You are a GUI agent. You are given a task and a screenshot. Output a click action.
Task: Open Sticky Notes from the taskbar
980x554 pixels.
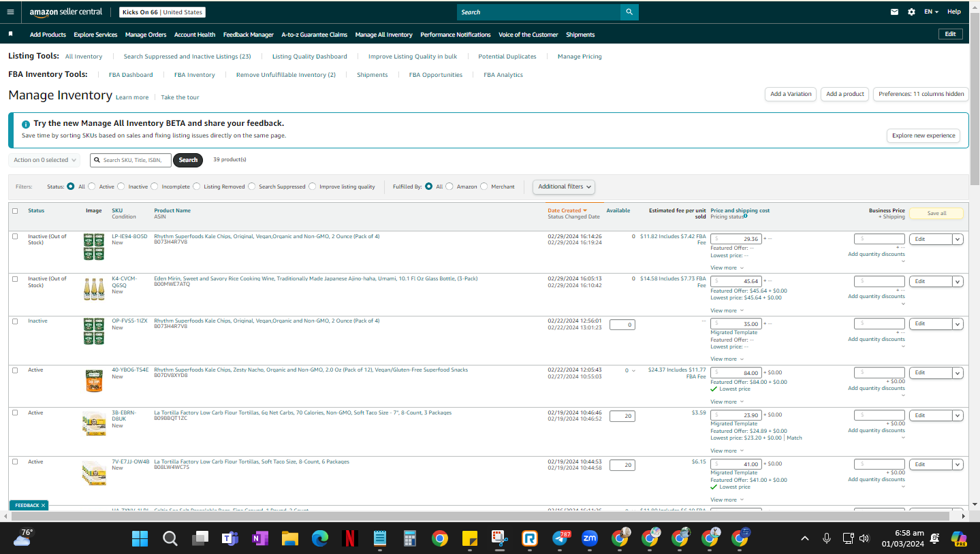470,539
